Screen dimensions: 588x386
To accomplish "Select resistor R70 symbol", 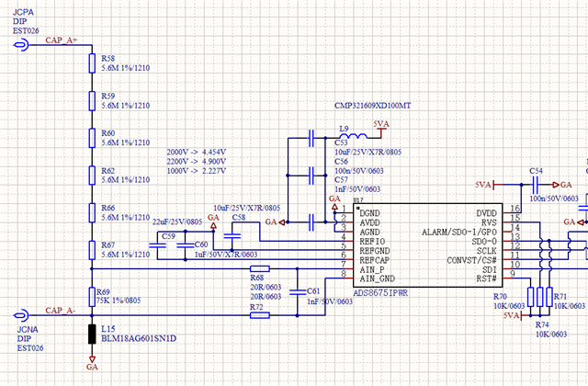I will [531, 297].
